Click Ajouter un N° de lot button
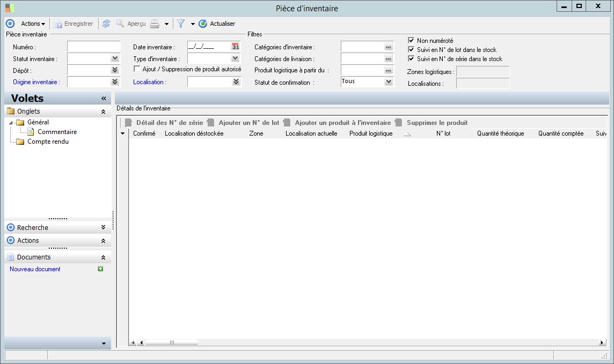 point(244,123)
